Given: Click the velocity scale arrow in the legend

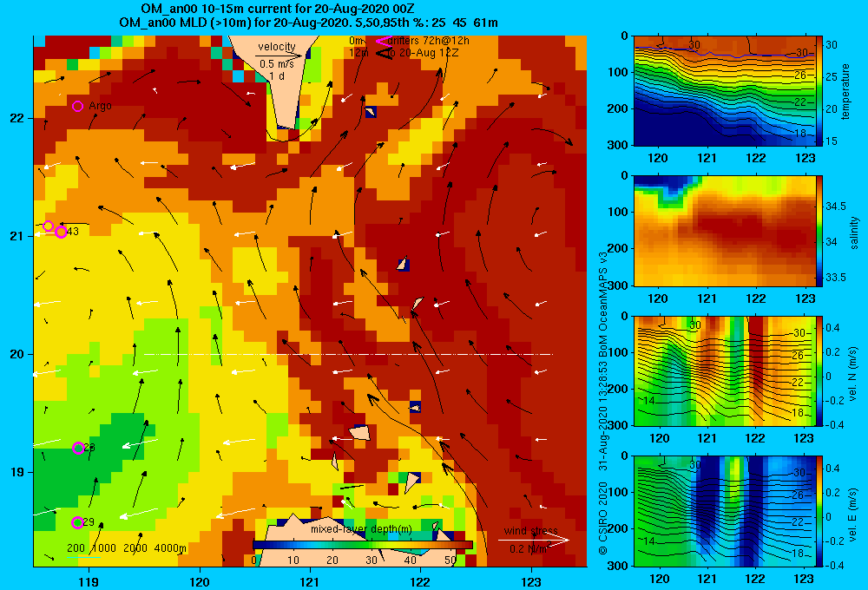Looking at the screenshot, I should coord(279,56).
